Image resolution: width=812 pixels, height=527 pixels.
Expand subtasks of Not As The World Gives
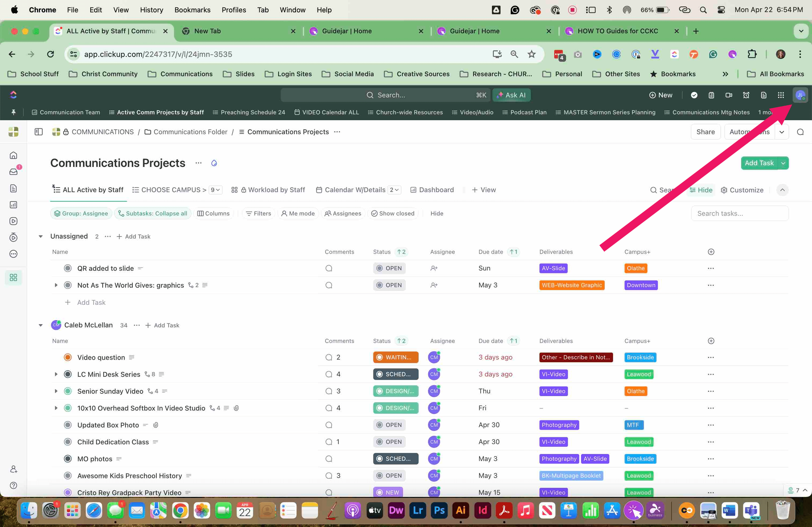coord(56,285)
